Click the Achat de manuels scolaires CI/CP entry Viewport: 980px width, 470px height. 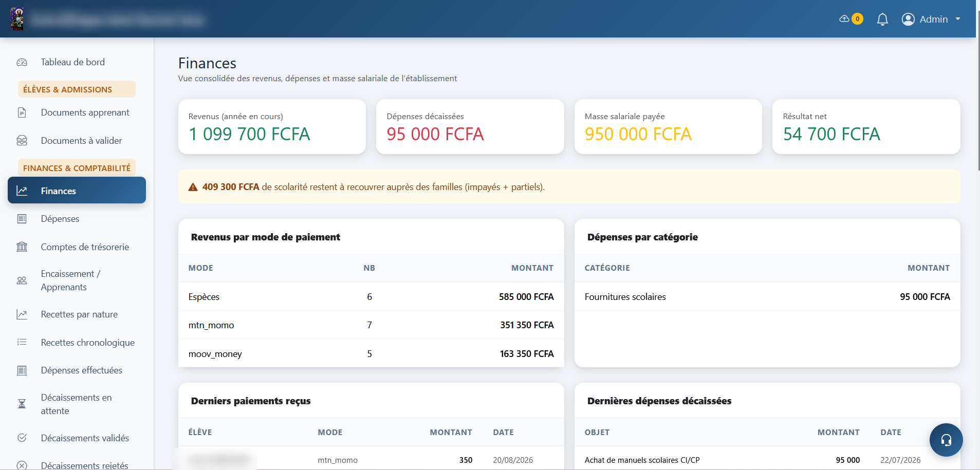[642, 460]
